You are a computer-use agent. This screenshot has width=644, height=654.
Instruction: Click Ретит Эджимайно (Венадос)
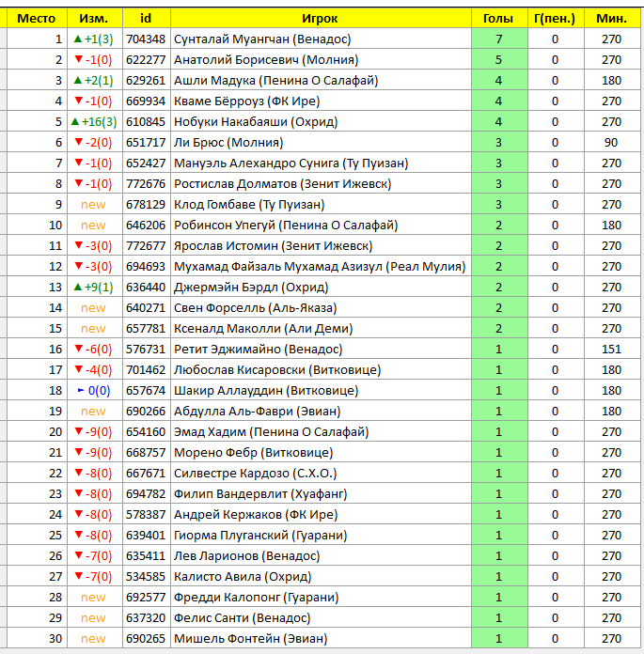[321, 350]
